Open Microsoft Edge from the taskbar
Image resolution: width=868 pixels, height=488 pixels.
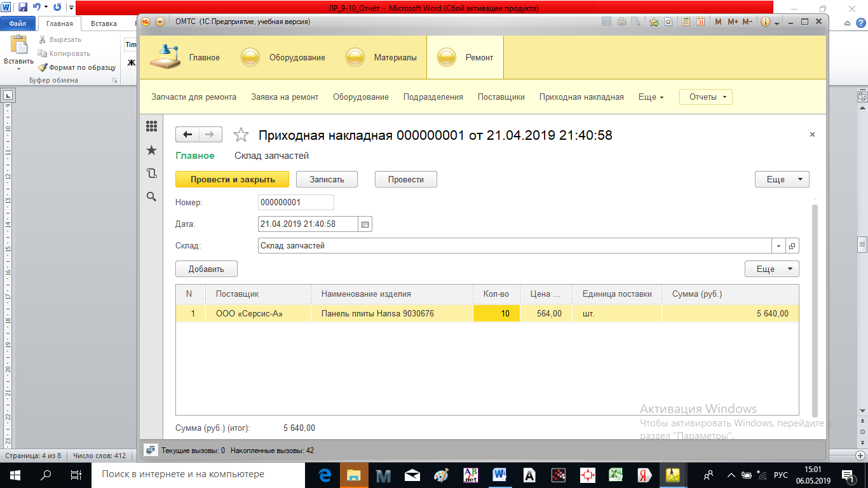(325, 474)
